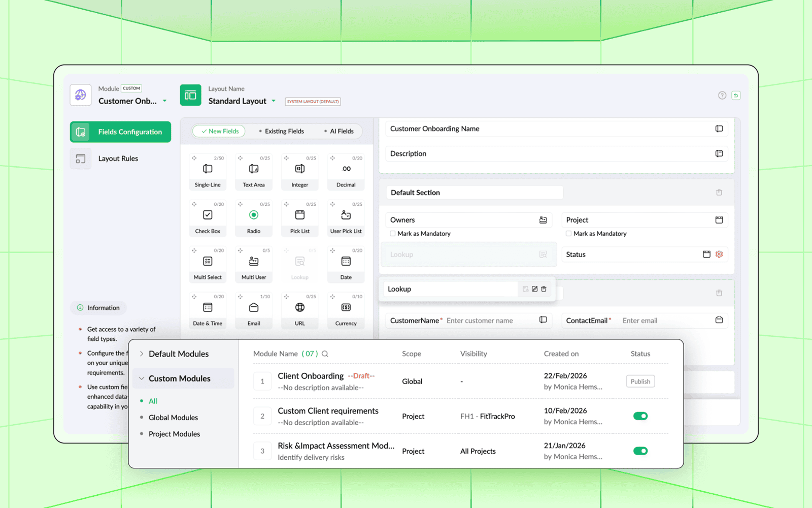This screenshot has height=508, width=812.
Task: Filter by Project Modules
Action: (174, 434)
